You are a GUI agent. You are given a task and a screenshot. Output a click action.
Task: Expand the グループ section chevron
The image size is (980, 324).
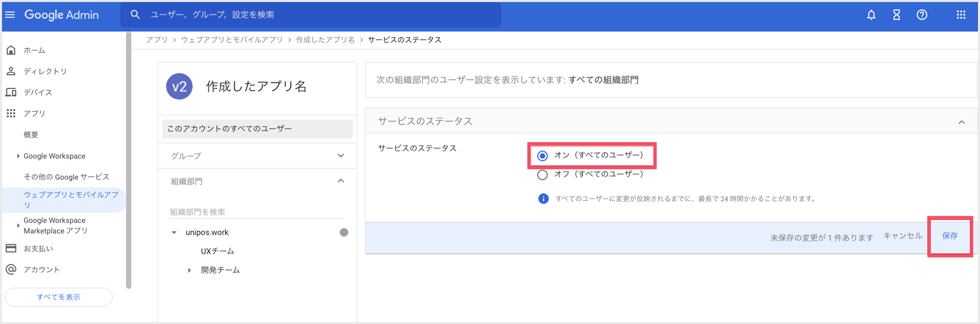pyautogui.click(x=340, y=155)
